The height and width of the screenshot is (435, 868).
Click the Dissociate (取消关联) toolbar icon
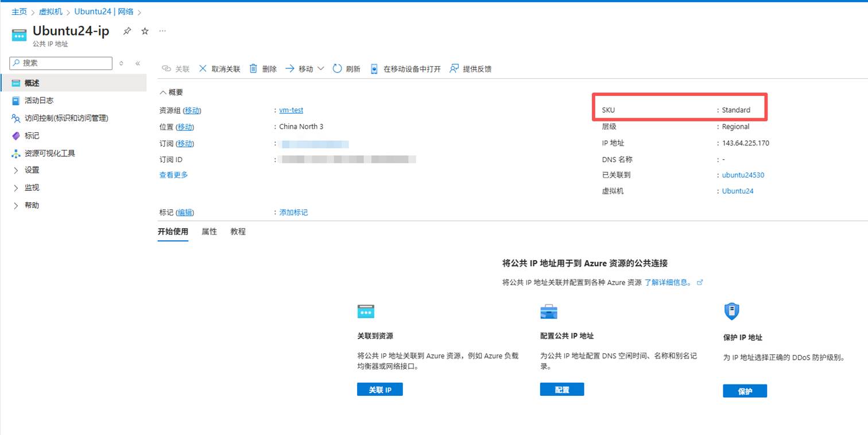pos(203,69)
